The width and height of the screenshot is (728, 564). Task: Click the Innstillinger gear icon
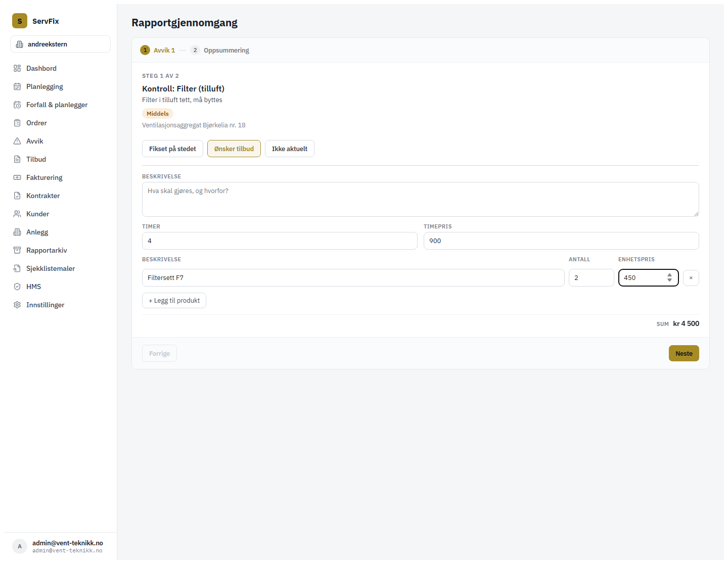pos(17,305)
